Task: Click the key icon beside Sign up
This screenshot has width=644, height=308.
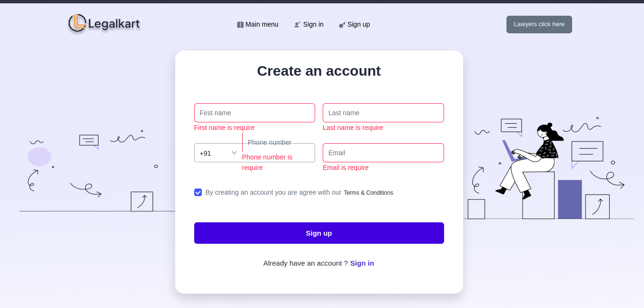Action: 342,25
